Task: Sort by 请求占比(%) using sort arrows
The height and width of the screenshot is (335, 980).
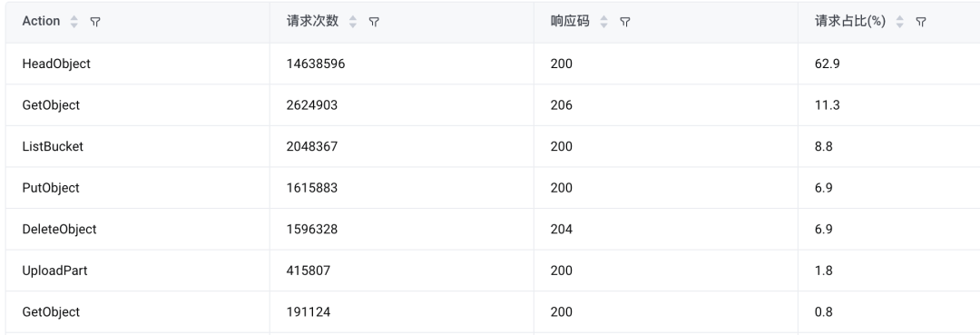Action: (x=900, y=22)
